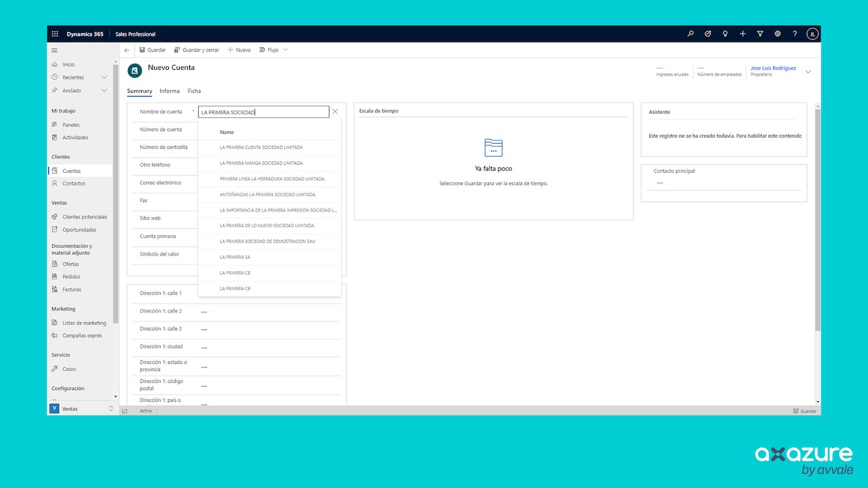Viewport: 868px width, 488px height.
Task: Click the expand icon in status bar
Action: tap(125, 411)
